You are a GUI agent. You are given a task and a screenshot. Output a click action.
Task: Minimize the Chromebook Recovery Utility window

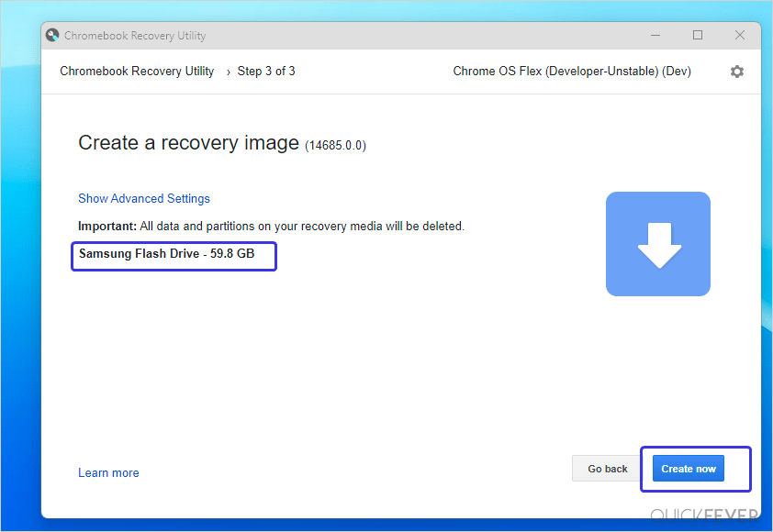(x=655, y=35)
